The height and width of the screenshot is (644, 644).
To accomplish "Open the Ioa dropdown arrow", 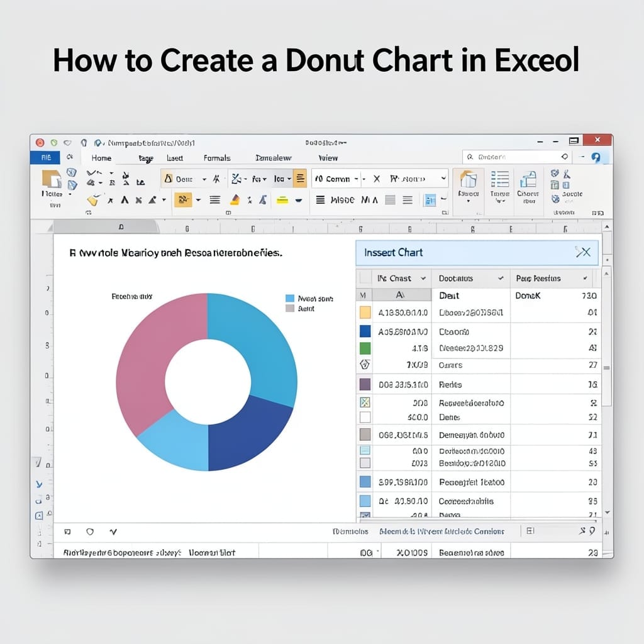I will click(289, 179).
